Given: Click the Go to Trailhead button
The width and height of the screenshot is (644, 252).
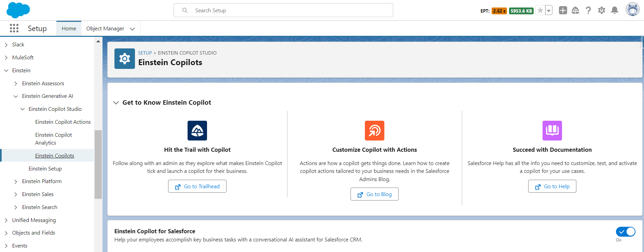Looking at the screenshot, I should 197,186.
